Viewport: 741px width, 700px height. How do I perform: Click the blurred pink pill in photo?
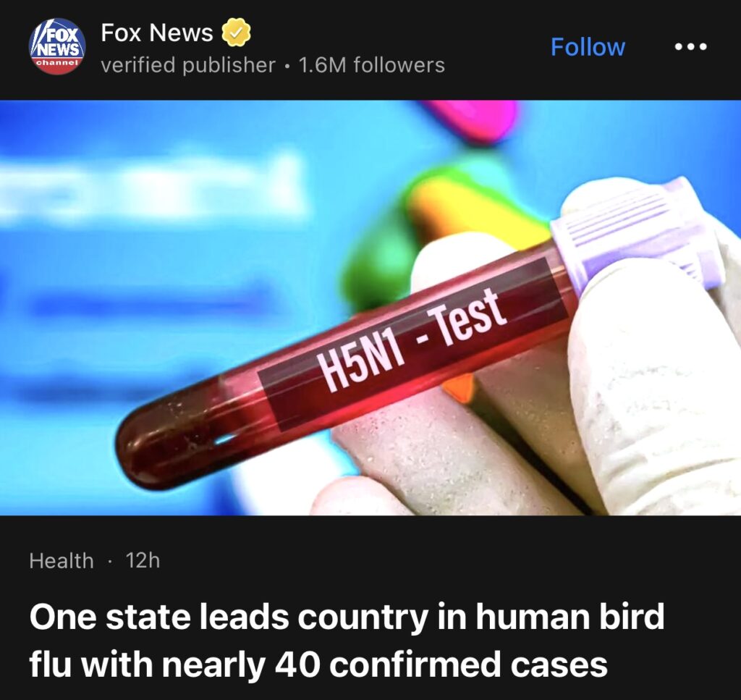point(474,119)
